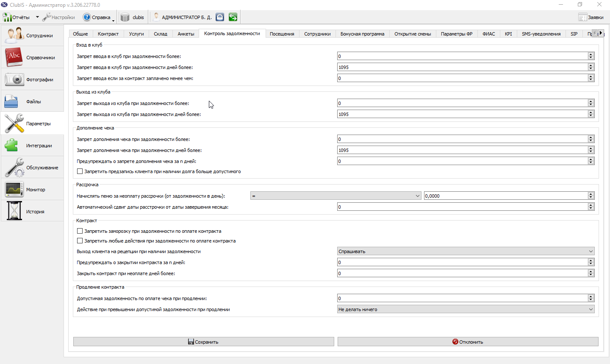The image size is (610, 364).
Task: Switch to the Анкеты tab
Action: (186, 34)
